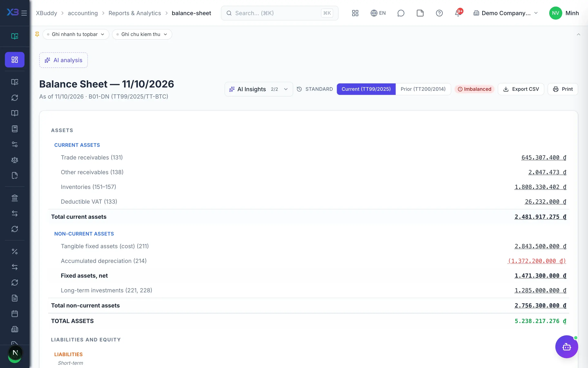The image size is (588, 368).
Task: Expand the Ghi chu kiem thu dropdown
Action: pos(142,34)
